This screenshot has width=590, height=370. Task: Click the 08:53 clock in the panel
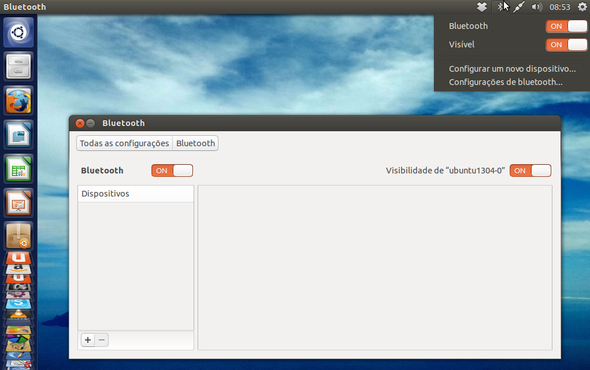point(560,7)
